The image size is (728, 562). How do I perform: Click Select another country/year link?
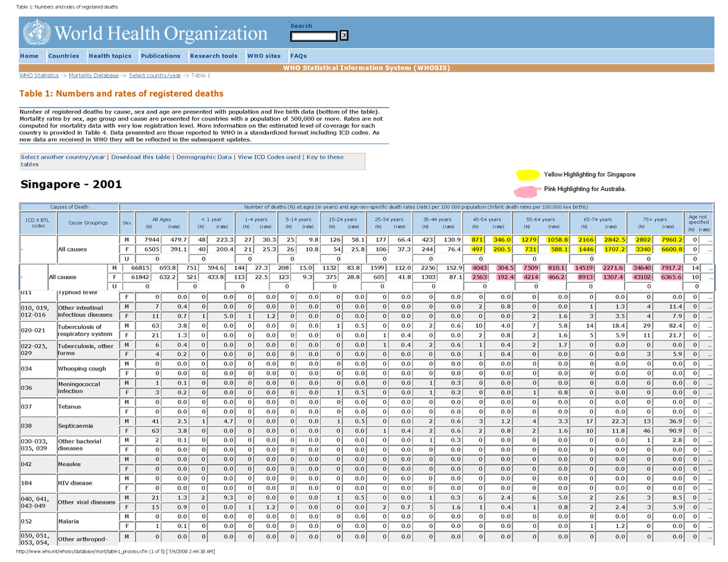63,157
